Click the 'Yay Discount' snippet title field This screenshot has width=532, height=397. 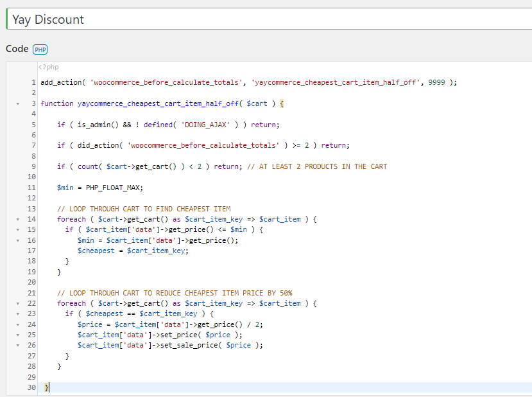point(270,19)
